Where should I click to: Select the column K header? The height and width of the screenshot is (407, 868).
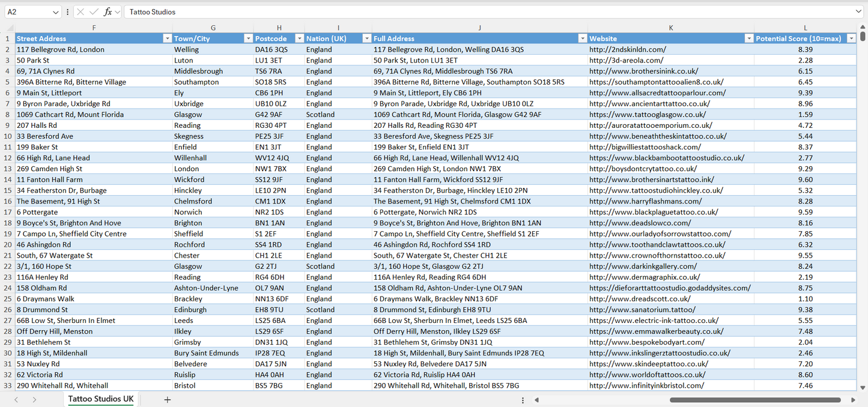pos(670,28)
